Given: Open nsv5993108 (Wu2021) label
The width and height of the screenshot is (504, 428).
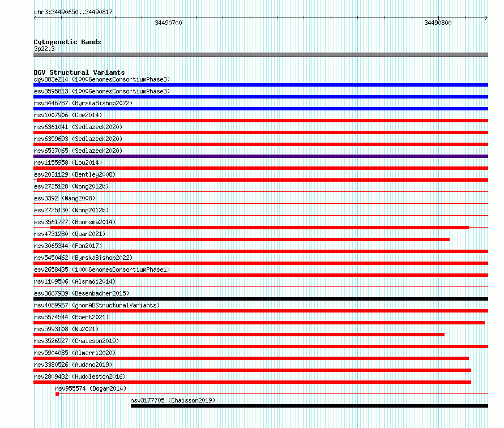Looking at the screenshot, I should (x=66, y=329).
